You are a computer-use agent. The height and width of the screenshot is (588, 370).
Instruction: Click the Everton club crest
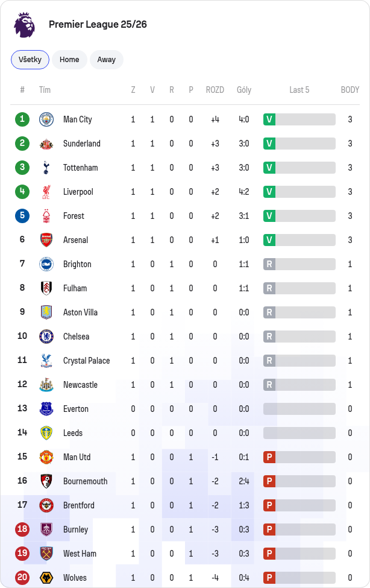click(x=46, y=409)
